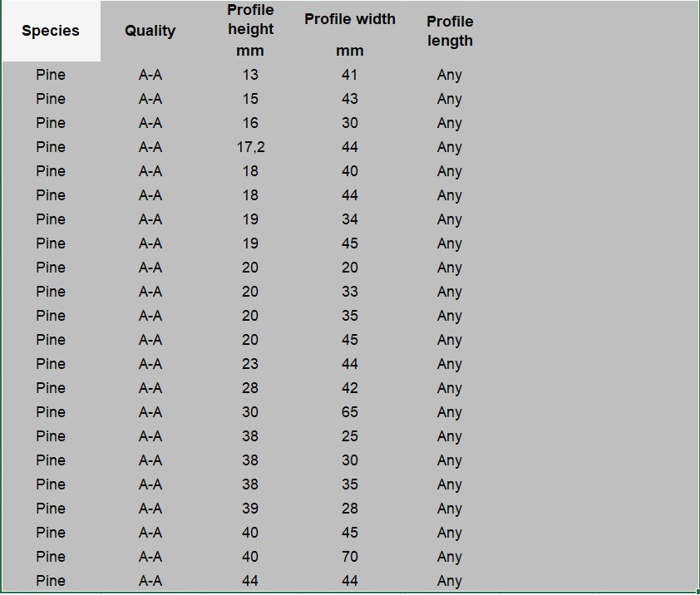Click the profile width cell showing 25
The image size is (700, 595).
[350, 436]
